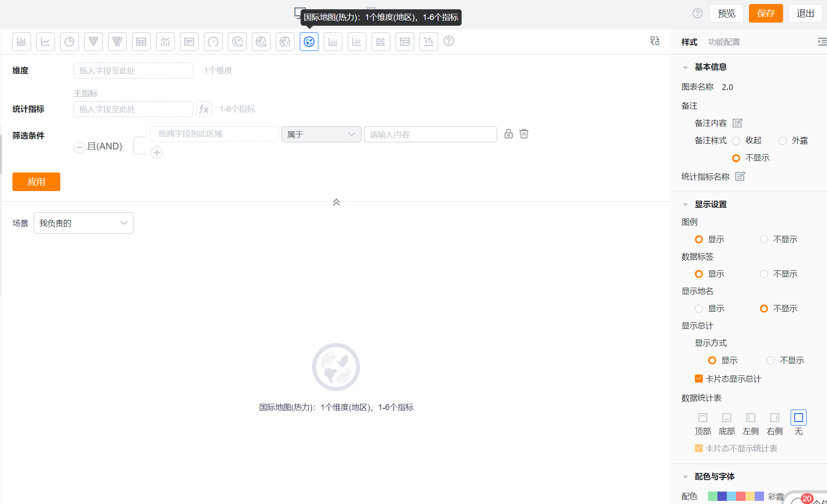Uncheck 卡片态显示总计 checkbox

pyautogui.click(x=699, y=379)
